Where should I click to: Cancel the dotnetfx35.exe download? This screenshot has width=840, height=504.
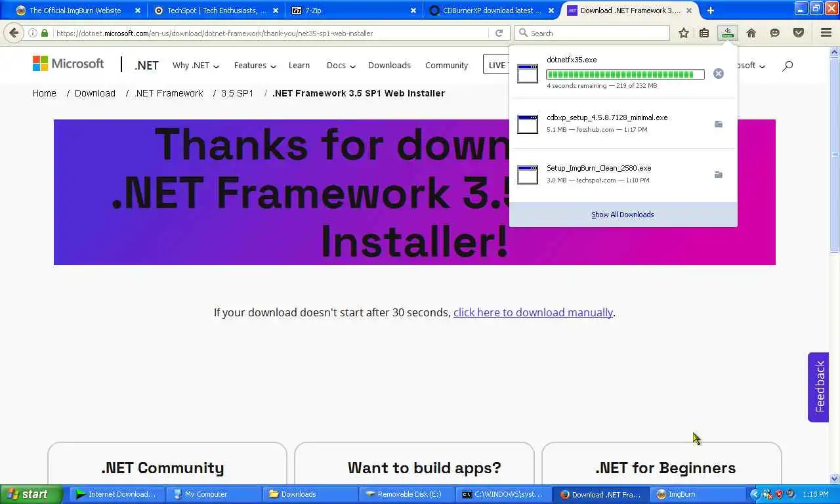click(x=719, y=73)
